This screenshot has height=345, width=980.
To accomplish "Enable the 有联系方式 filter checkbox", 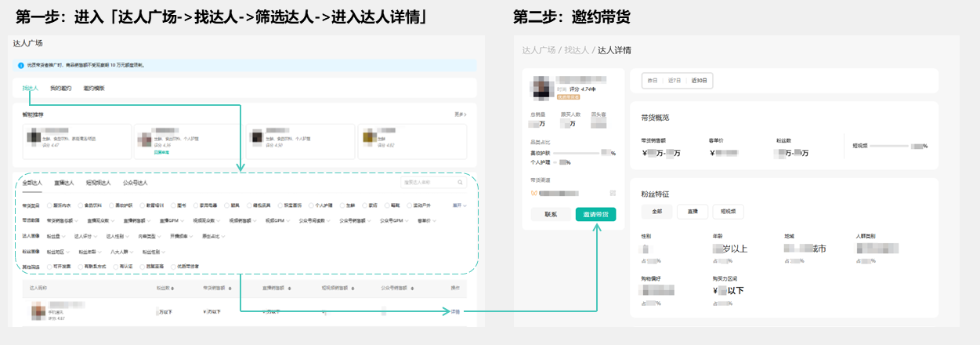I will point(80,266).
